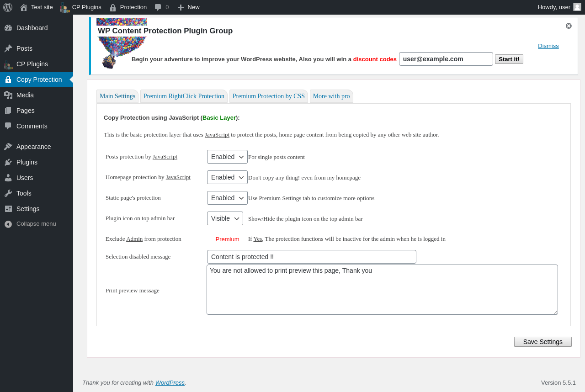Viewport: 585px width, 392px height.
Task: Click the red Premium label
Action: coord(228,239)
